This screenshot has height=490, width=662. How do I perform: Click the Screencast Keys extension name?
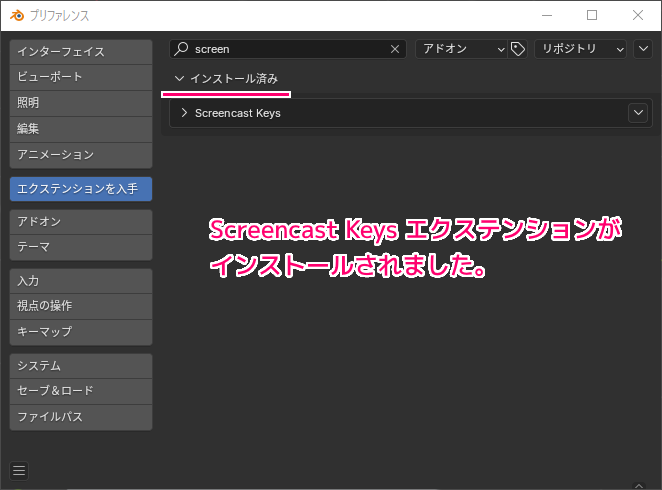point(238,113)
